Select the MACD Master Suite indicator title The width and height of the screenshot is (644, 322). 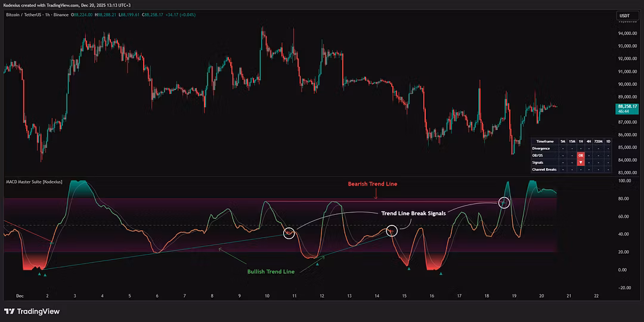(x=33, y=181)
